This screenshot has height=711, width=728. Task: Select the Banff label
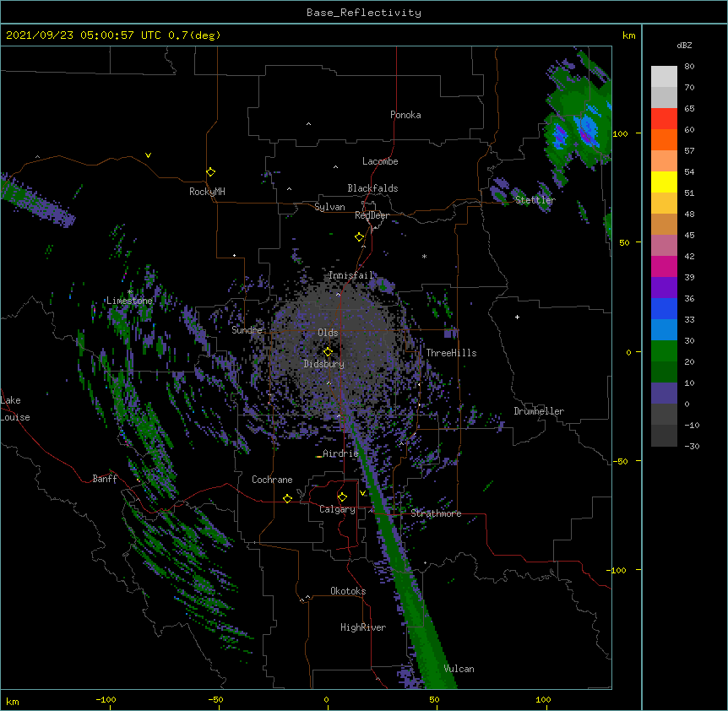click(x=105, y=479)
